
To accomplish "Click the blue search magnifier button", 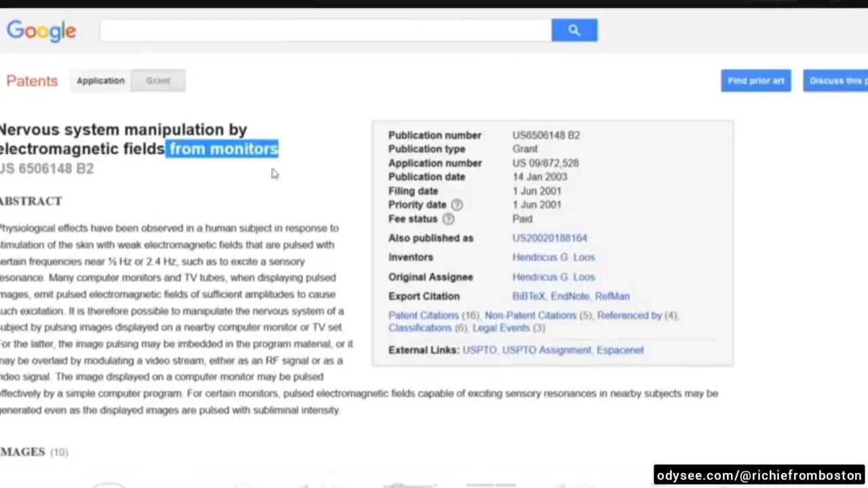I will [x=574, y=30].
